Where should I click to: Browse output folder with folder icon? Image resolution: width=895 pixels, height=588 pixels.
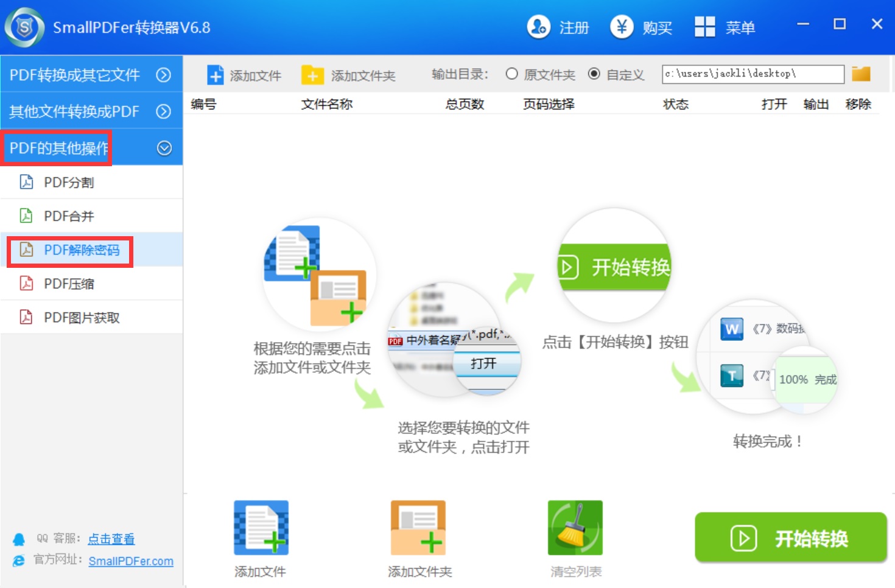(x=861, y=74)
